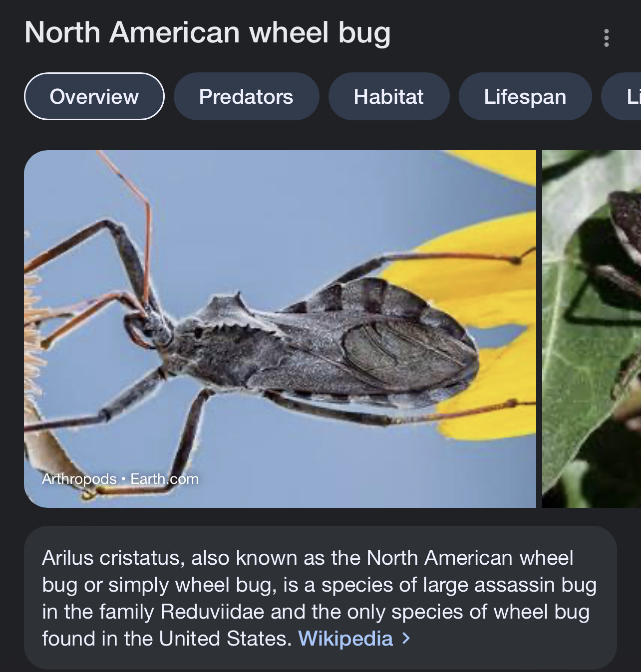
Task: Click the Arthropods caption label on the photo
Action: click(x=79, y=479)
